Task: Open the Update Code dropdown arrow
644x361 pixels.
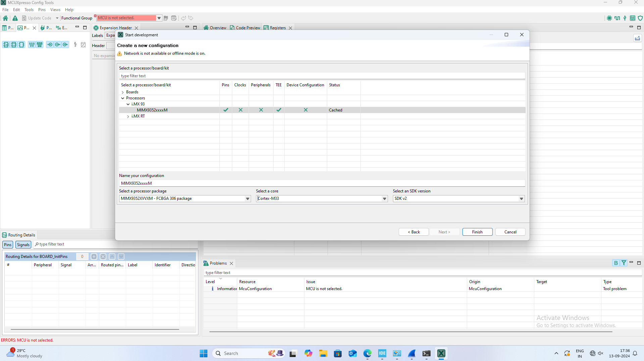Action: (x=57, y=18)
